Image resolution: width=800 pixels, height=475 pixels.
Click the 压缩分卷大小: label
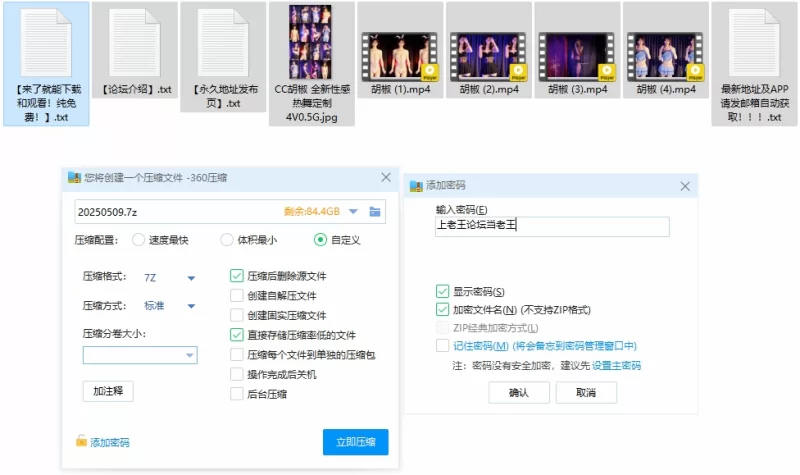tap(114, 334)
